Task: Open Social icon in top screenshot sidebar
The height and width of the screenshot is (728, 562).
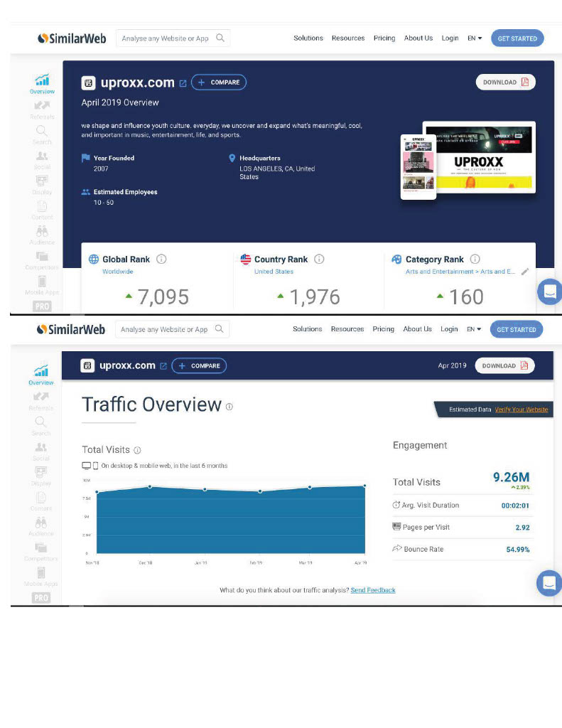Action: coord(42,156)
